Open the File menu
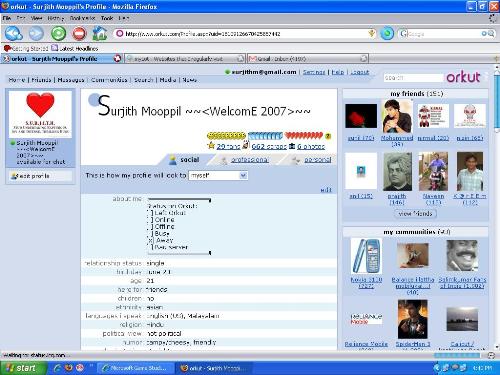Image resolution: width=500 pixels, height=375 pixels. click(7, 18)
